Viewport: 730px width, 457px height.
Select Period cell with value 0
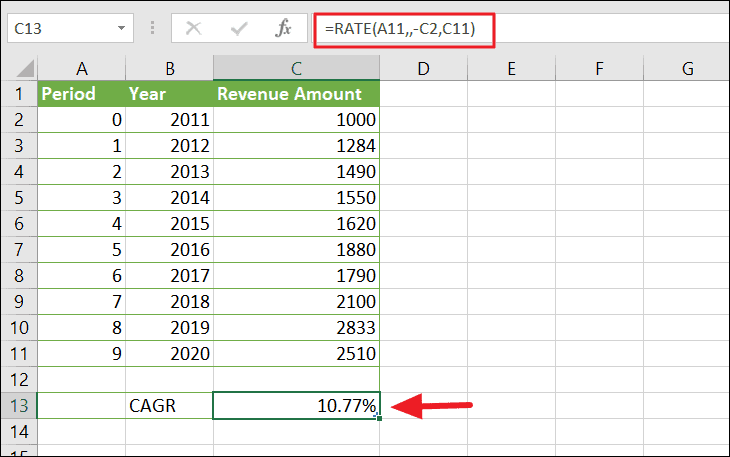(x=81, y=120)
